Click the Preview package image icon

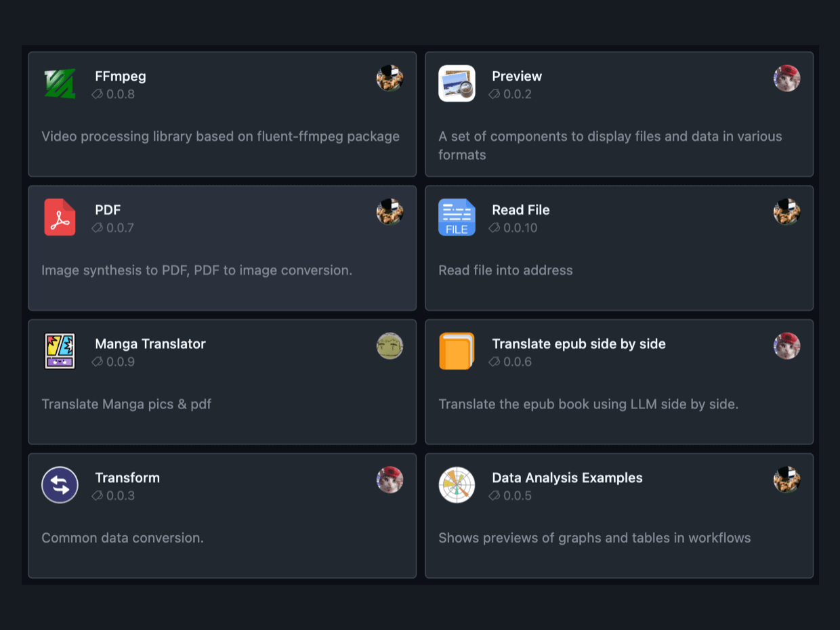tap(457, 83)
